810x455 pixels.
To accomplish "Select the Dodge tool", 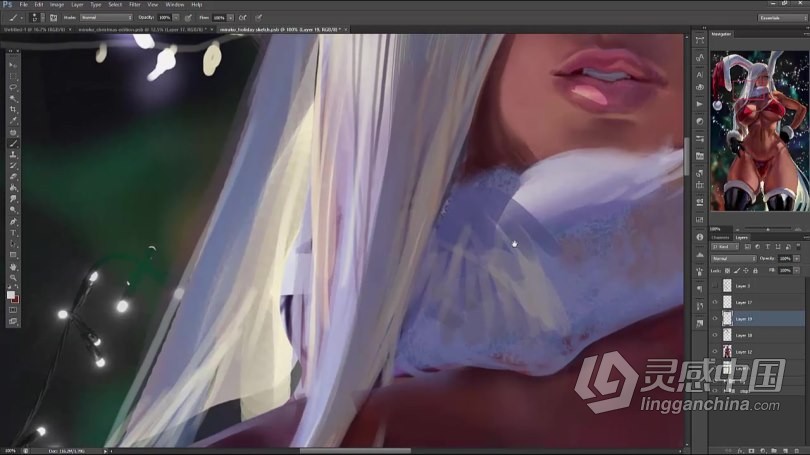I will click(x=13, y=210).
